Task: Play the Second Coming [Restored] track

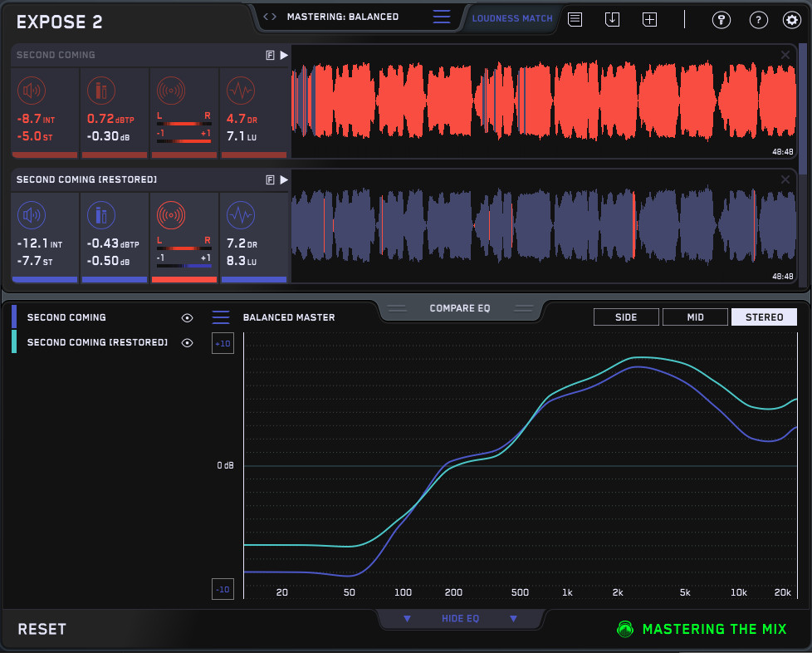Action: click(284, 179)
